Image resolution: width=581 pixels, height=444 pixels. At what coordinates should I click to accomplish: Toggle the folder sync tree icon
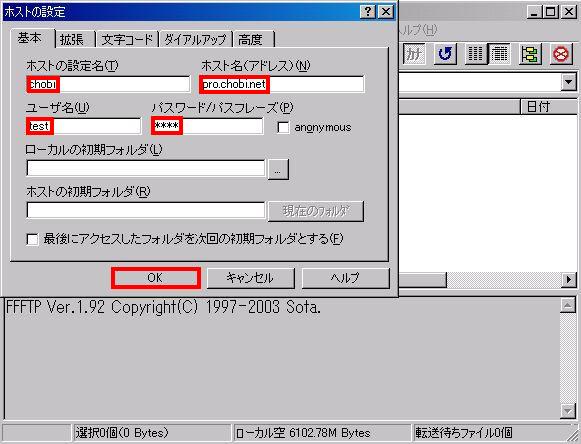530,54
